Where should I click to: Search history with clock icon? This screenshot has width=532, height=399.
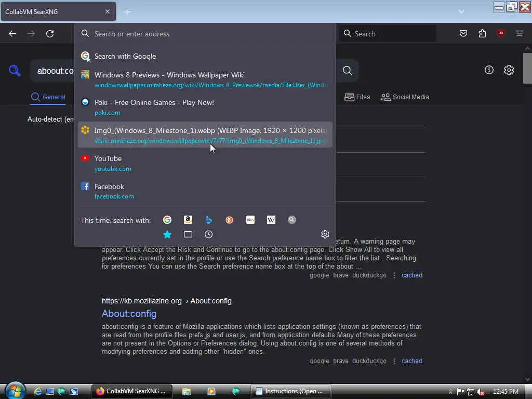pyautogui.click(x=209, y=234)
